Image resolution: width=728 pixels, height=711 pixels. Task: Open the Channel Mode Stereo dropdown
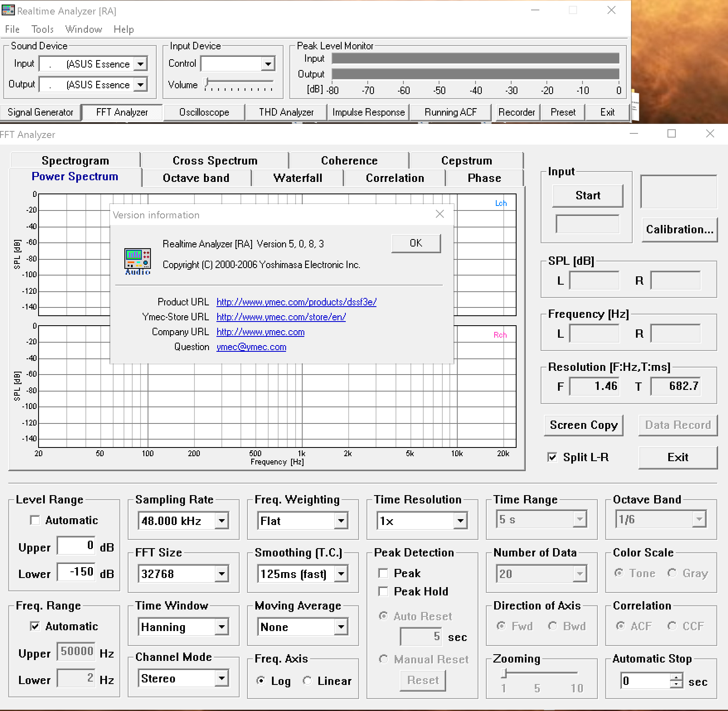(222, 678)
